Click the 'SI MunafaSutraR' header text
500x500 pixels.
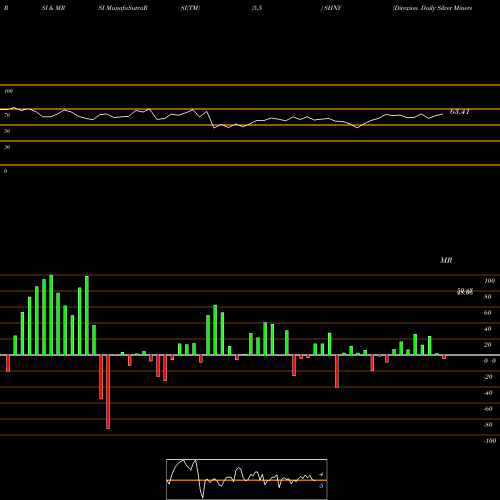[123, 8]
